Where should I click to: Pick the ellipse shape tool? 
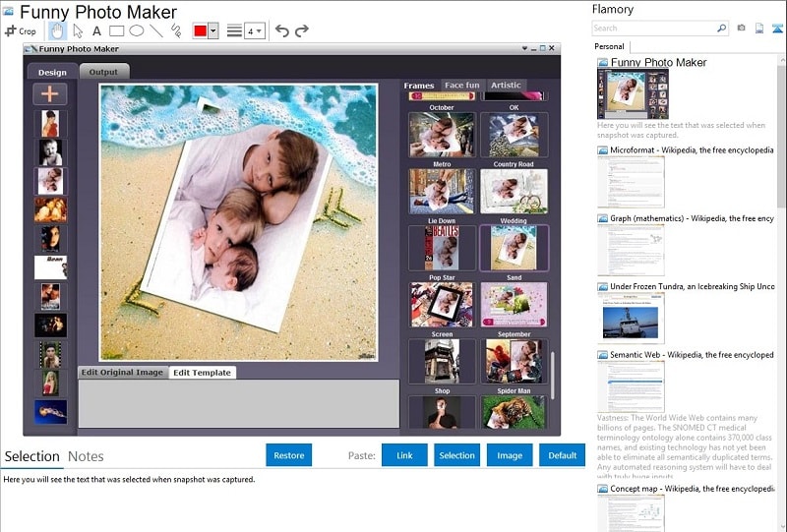(137, 31)
